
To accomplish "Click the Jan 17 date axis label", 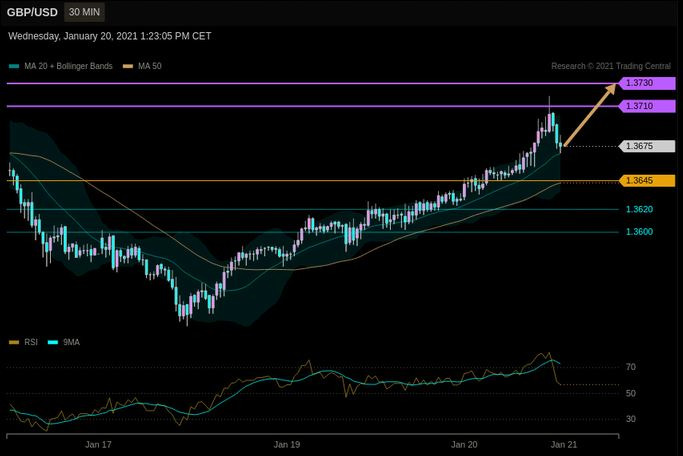I will [x=98, y=445].
